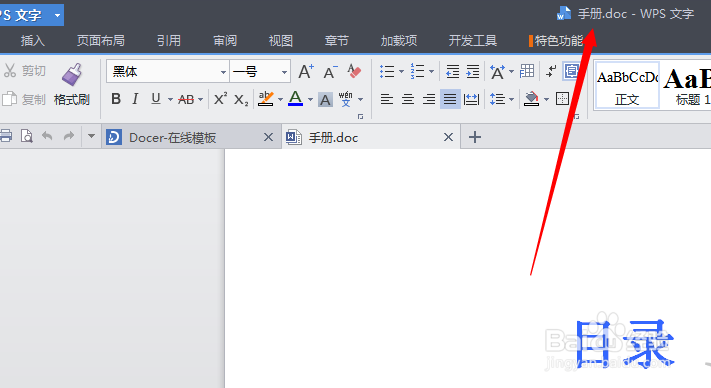Click the borders icon
This screenshot has height=388, width=711.
tap(562, 99)
